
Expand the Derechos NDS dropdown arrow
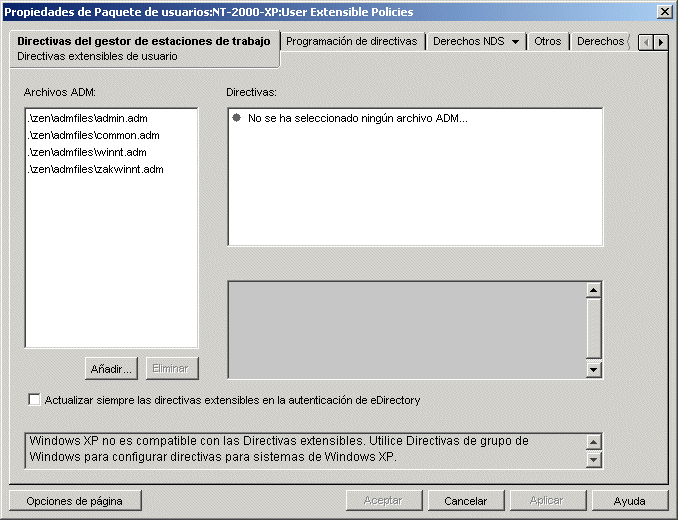coord(515,42)
